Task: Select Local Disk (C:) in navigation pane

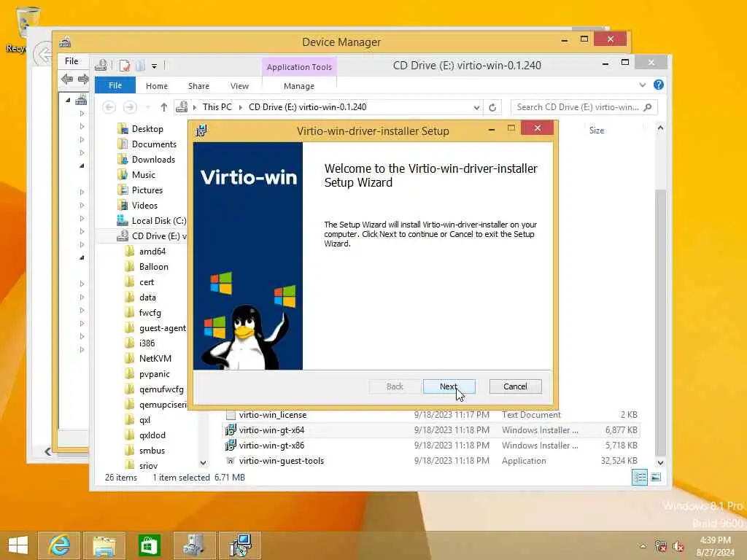Action: pyautogui.click(x=158, y=220)
